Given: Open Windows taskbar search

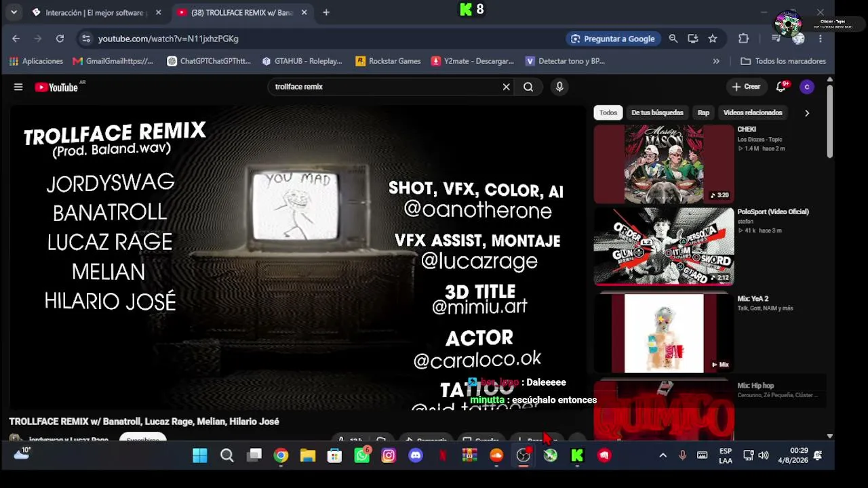Looking at the screenshot, I should (227, 455).
